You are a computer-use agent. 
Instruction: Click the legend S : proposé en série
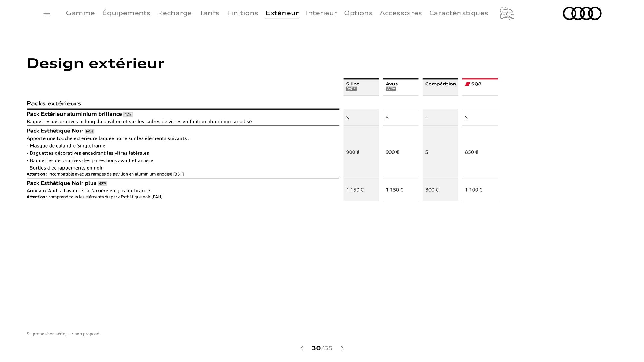(63, 334)
